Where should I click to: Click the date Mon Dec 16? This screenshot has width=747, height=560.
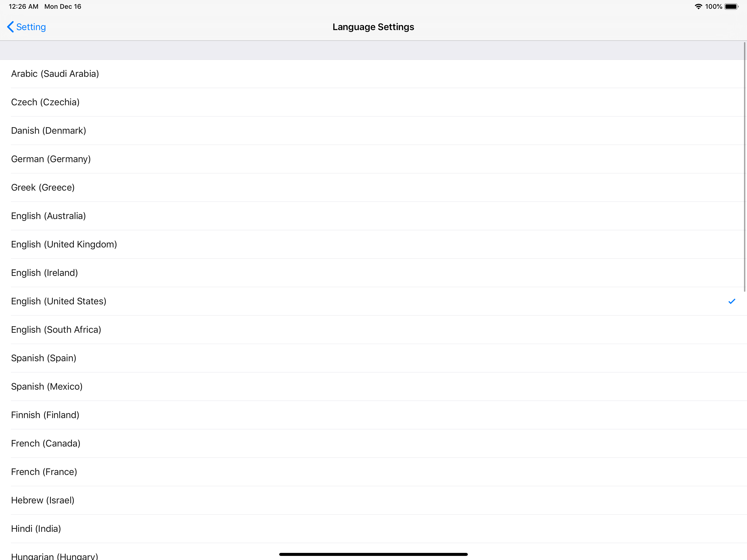point(62,6)
